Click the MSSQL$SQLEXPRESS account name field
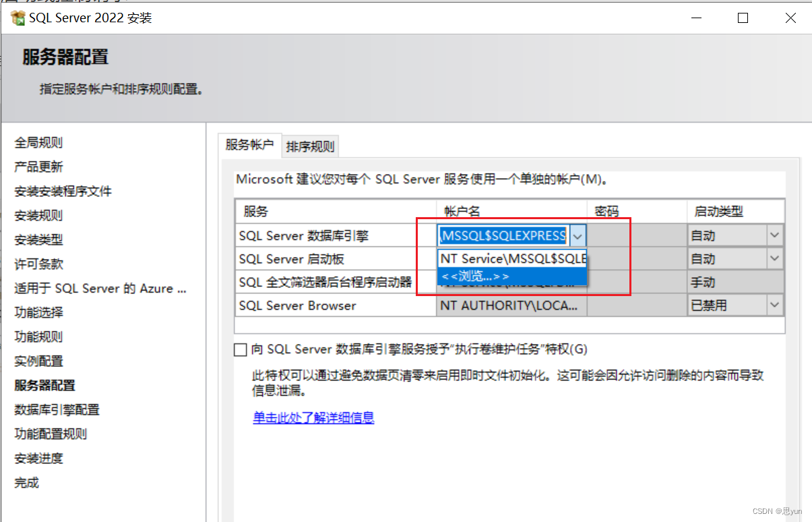Viewport: 812px width, 522px height. coord(504,235)
